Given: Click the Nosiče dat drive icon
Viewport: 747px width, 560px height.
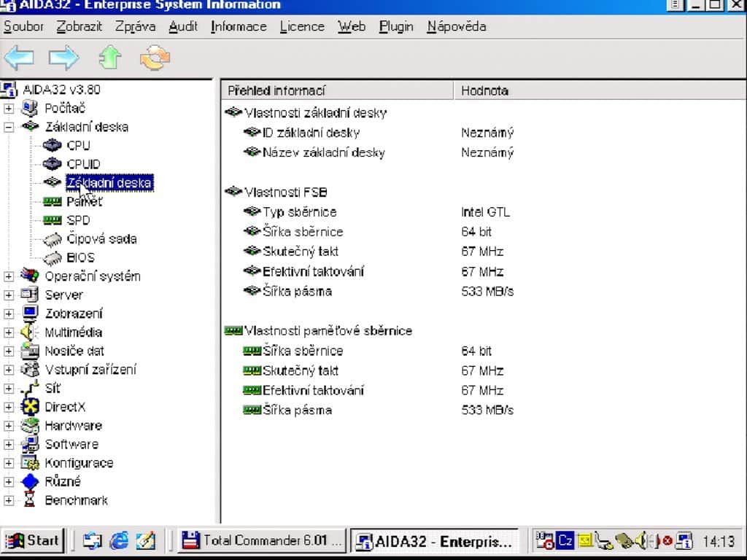Looking at the screenshot, I should (29, 351).
